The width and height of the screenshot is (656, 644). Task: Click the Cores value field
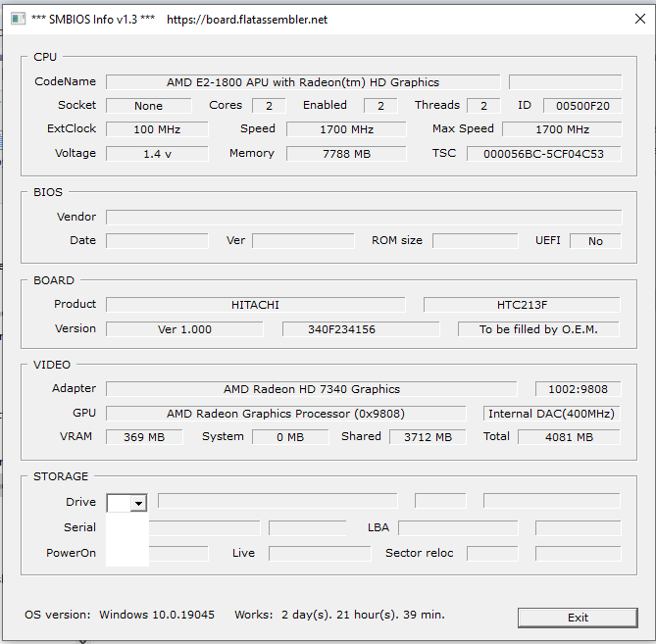(x=269, y=106)
